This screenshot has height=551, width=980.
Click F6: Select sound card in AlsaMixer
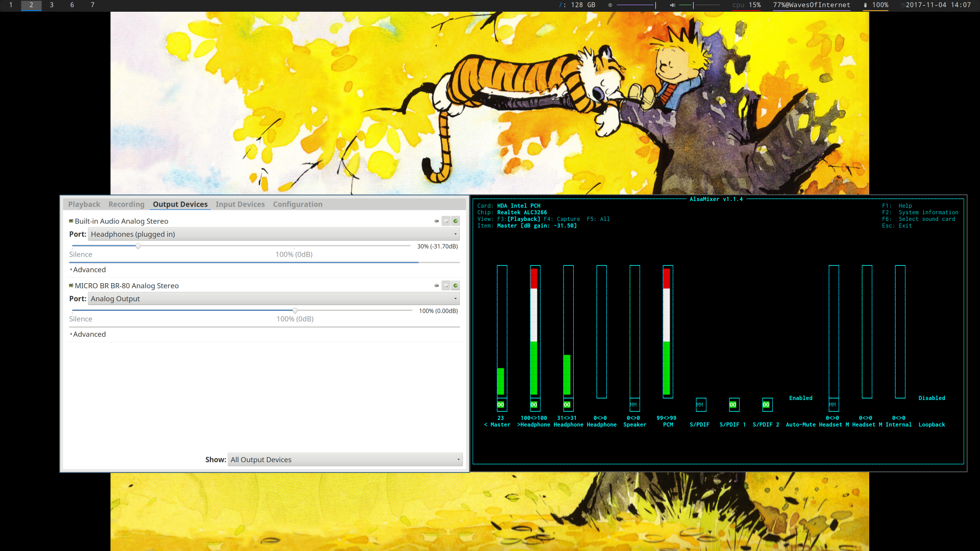918,219
